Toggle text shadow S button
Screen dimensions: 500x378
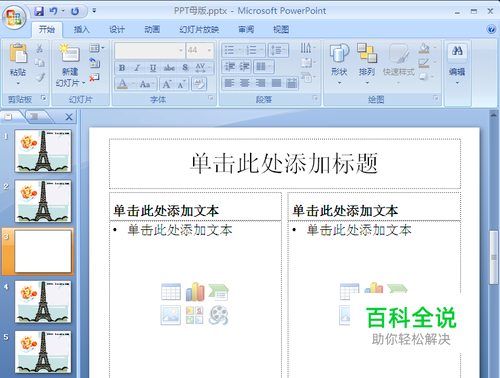tap(185, 68)
